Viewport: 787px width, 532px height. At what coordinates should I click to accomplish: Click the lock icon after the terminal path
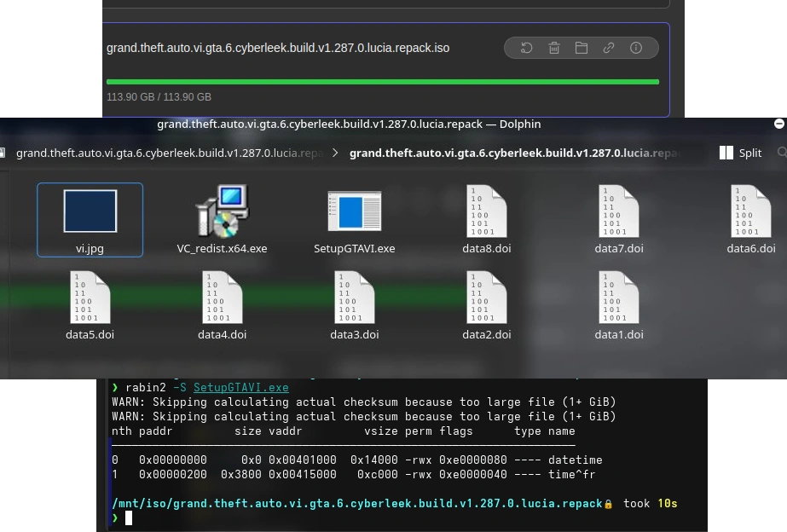point(608,505)
